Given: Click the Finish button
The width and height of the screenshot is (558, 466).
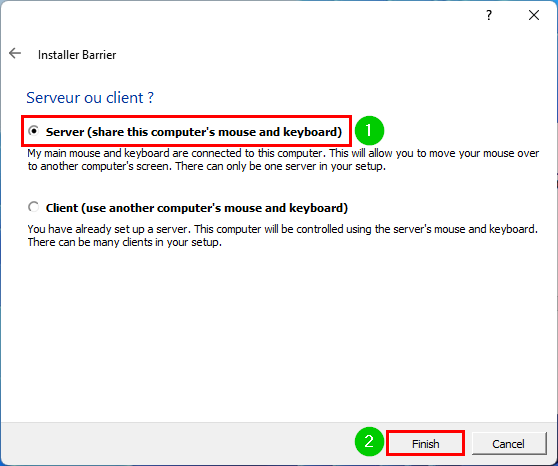Looking at the screenshot, I should point(425,443).
